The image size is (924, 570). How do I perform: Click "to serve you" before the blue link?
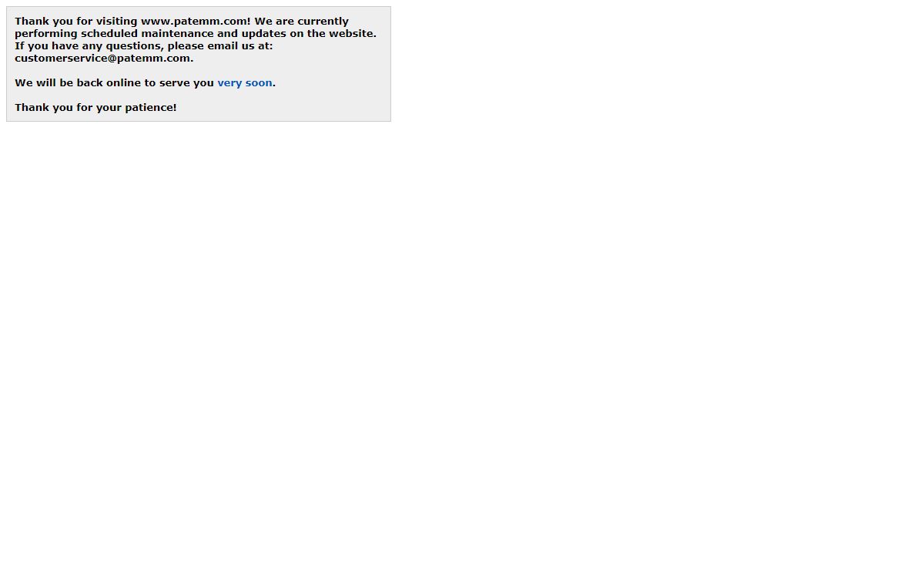pos(179,83)
